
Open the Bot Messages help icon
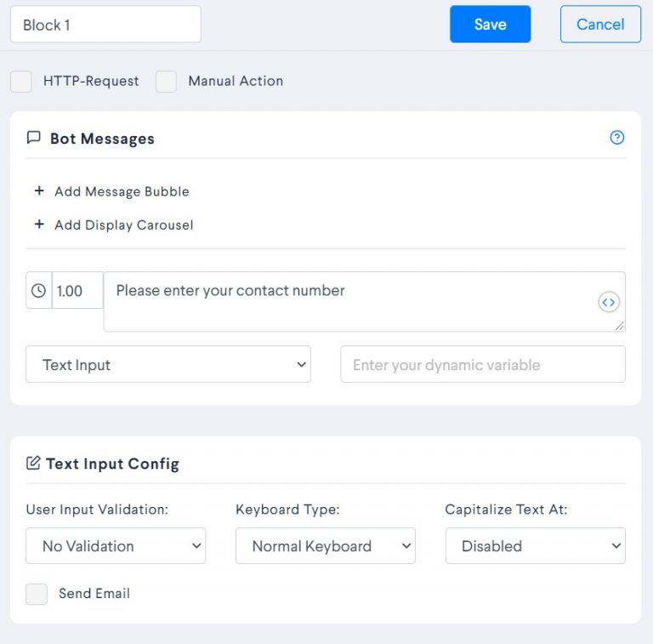[616, 138]
